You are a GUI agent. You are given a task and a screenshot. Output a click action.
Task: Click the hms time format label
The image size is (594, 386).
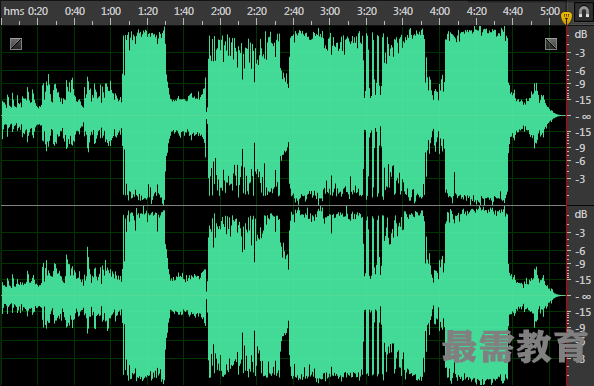14,11
